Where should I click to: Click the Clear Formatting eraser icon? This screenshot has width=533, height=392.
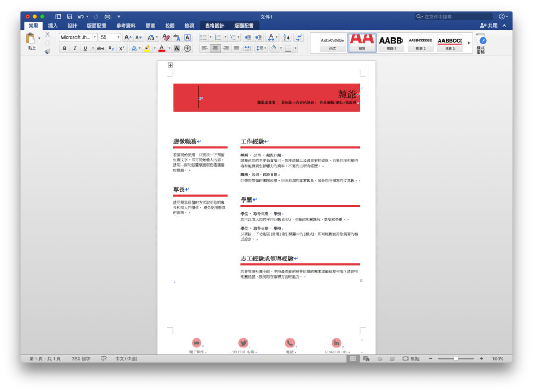[166, 37]
